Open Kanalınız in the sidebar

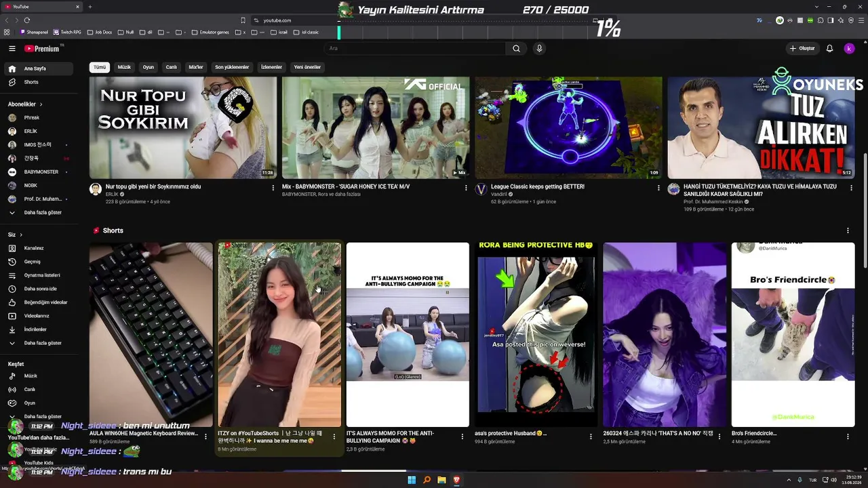39,248
